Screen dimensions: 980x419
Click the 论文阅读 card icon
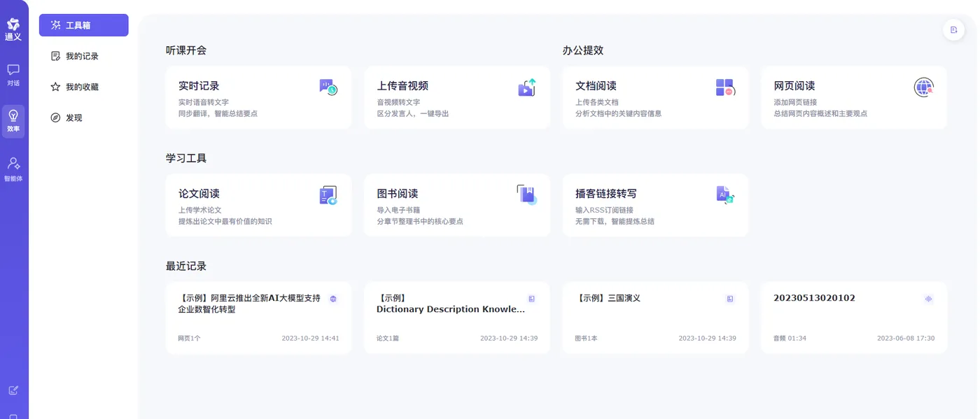pyautogui.click(x=328, y=195)
